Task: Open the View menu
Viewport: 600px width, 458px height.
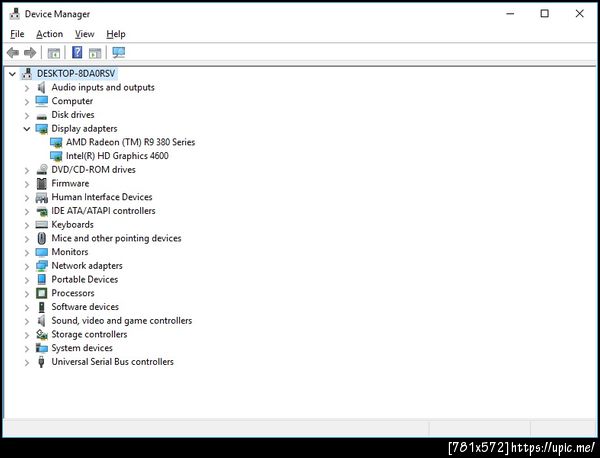Action: click(85, 34)
